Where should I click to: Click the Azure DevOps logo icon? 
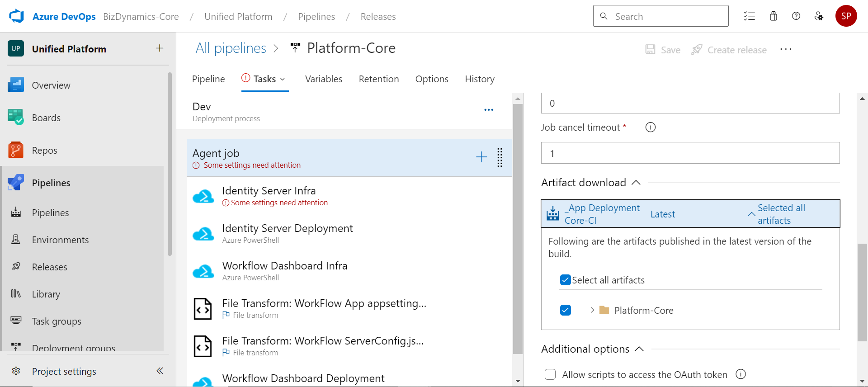pos(16,16)
